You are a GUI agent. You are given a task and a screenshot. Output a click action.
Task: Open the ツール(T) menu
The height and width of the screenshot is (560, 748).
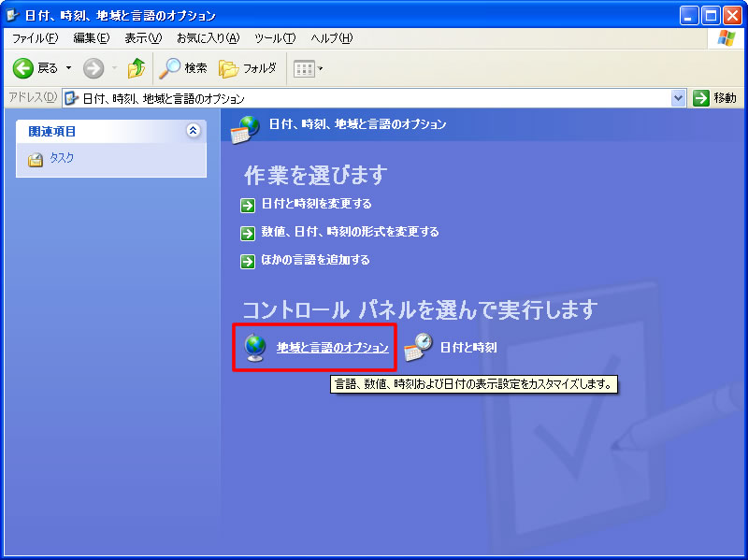(275, 38)
